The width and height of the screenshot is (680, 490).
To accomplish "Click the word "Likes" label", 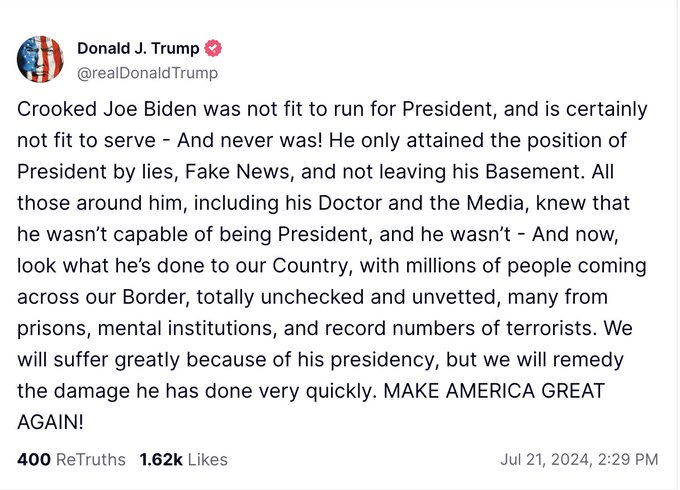I will coord(206,460).
